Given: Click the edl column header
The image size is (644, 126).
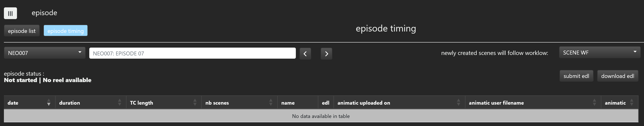Looking at the screenshot, I should pyautogui.click(x=325, y=103).
